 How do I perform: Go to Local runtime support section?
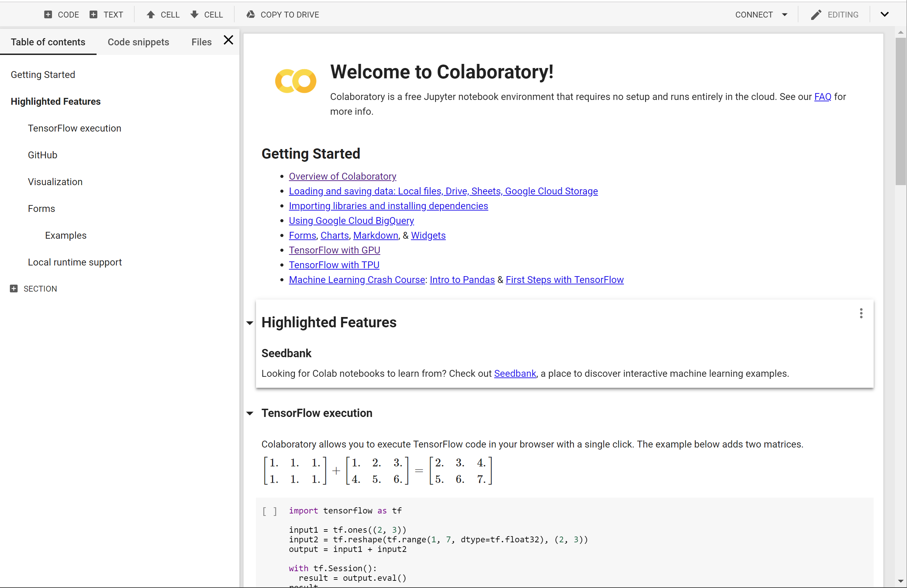point(75,262)
